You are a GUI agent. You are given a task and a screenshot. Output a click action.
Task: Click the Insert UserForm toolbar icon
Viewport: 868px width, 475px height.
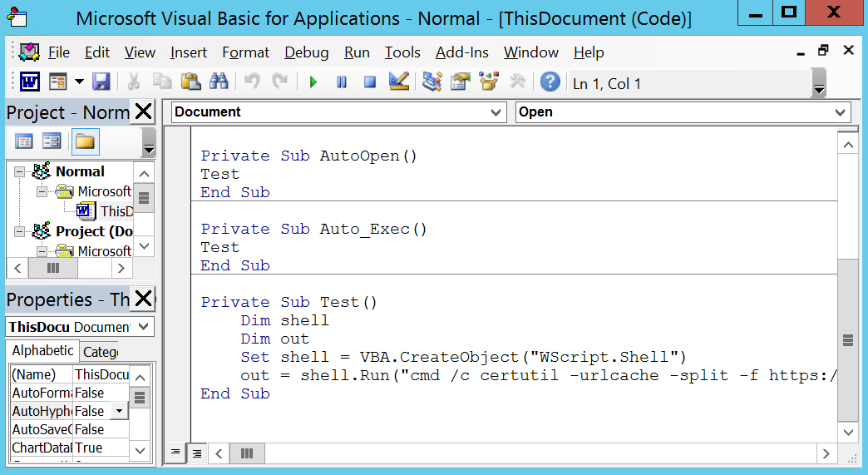pyautogui.click(x=57, y=83)
